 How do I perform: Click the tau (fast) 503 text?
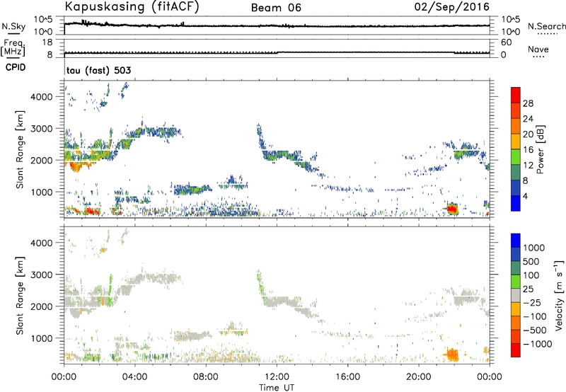coord(98,70)
